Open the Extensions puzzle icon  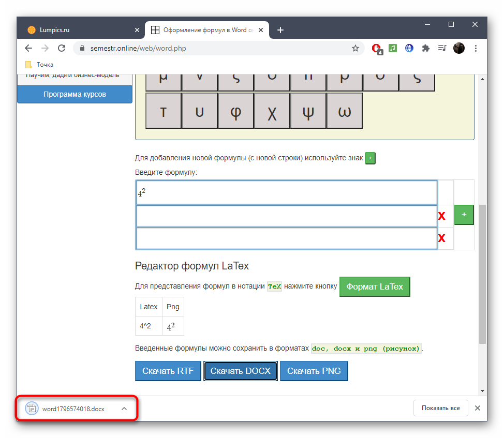[x=425, y=48]
